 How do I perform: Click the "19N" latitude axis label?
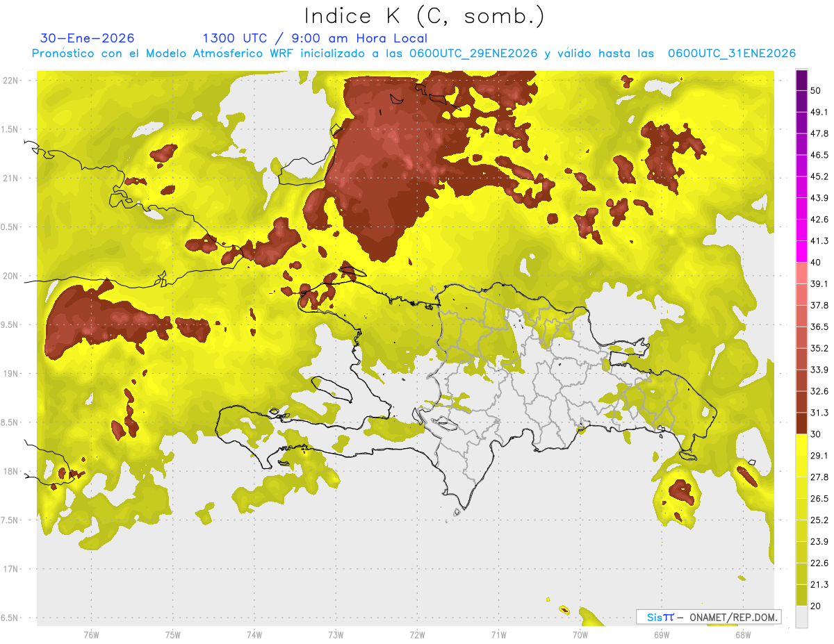click(11, 374)
